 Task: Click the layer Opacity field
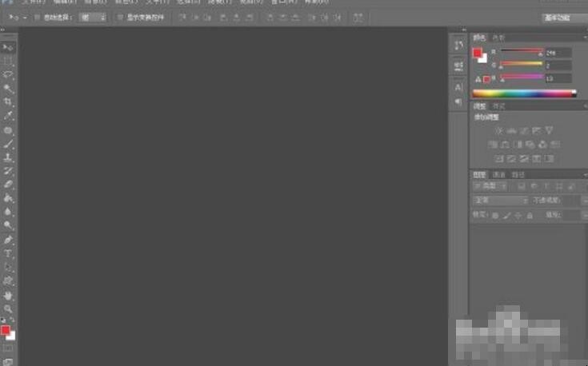tap(571, 201)
